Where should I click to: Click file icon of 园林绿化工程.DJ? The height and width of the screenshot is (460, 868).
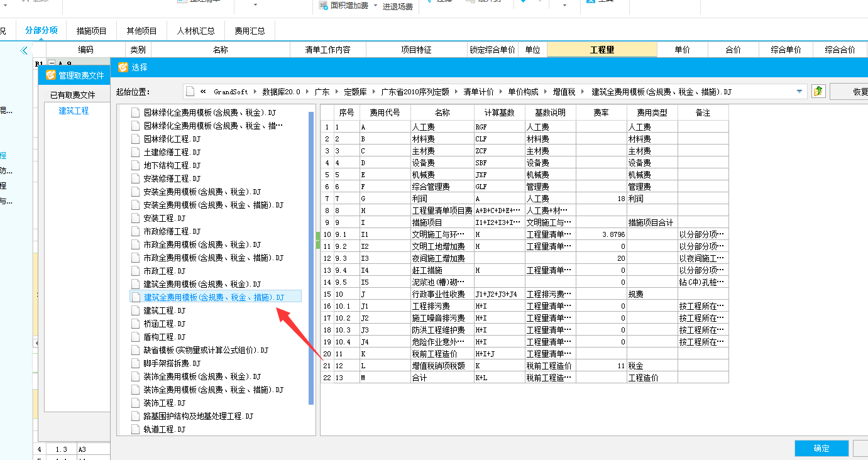click(135, 139)
